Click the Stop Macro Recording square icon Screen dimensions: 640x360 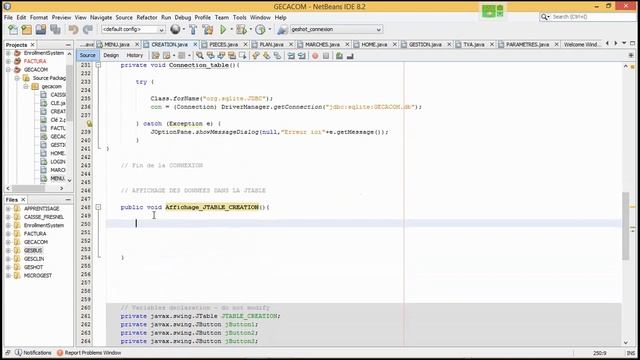(x=326, y=56)
